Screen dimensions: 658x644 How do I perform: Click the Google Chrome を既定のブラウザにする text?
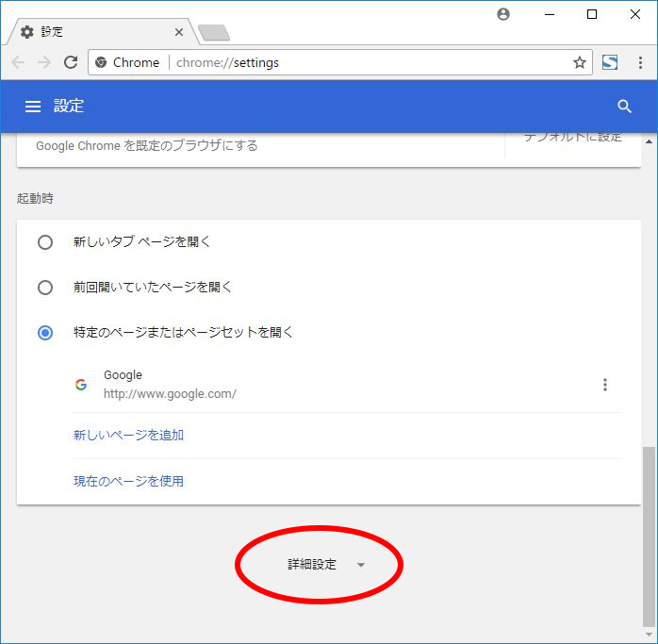(x=147, y=145)
